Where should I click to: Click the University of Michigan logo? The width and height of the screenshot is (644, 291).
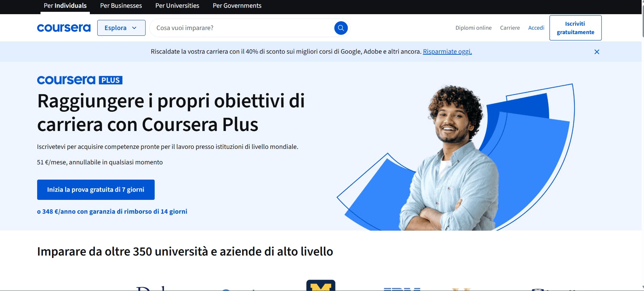click(321, 285)
